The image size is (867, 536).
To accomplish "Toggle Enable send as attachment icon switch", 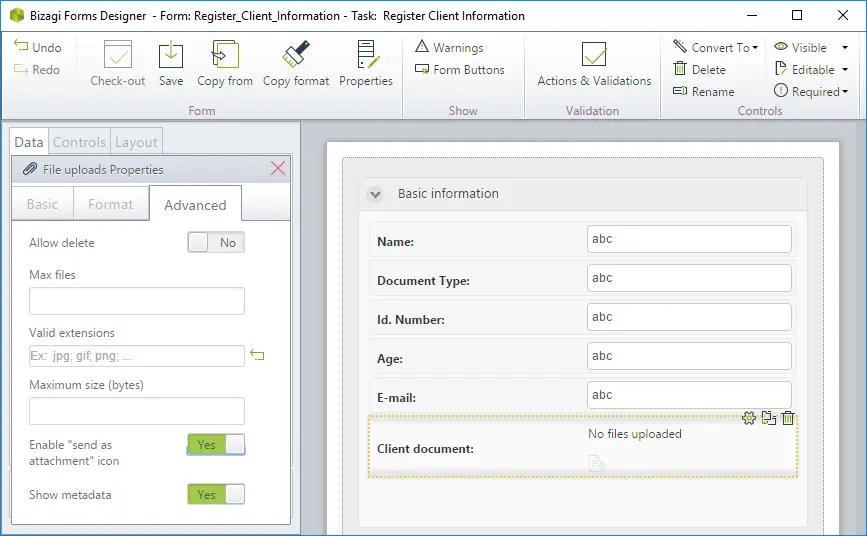I will tap(216, 444).
